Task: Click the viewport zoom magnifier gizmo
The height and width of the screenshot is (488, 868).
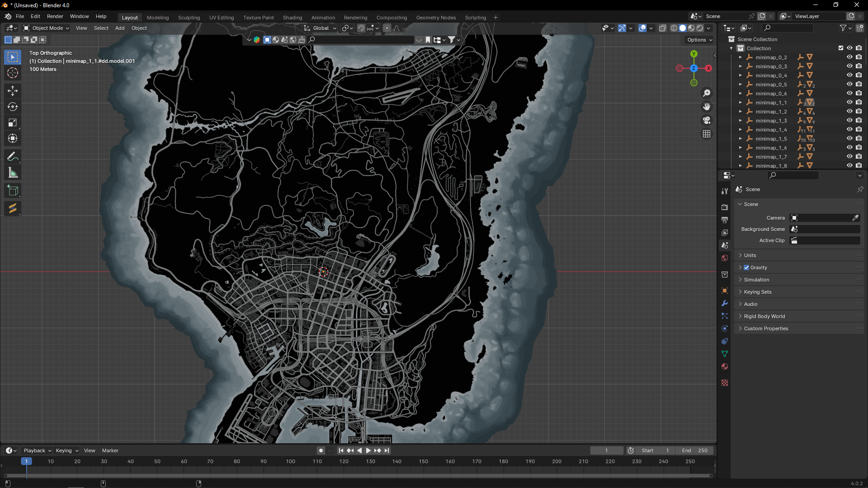Action: pos(707,93)
